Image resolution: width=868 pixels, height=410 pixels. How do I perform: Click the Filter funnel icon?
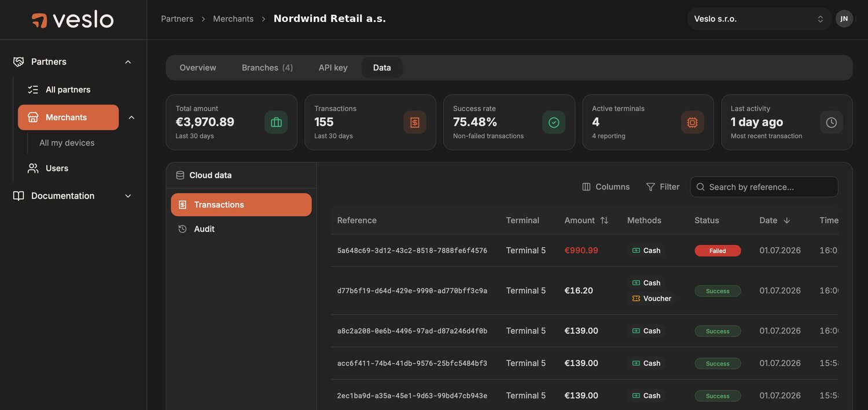[650, 187]
